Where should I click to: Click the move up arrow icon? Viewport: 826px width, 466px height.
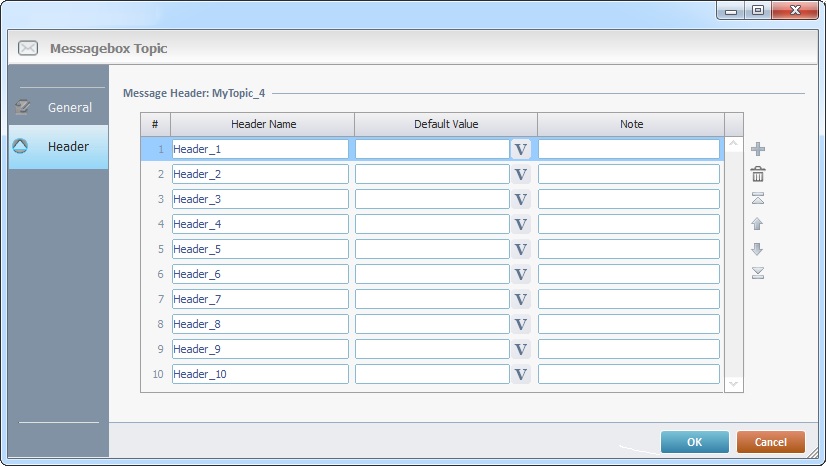coord(758,224)
